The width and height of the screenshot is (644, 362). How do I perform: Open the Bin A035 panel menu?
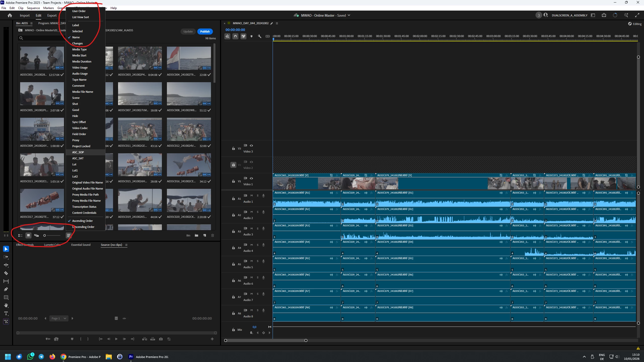pyautogui.click(x=31, y=23)
